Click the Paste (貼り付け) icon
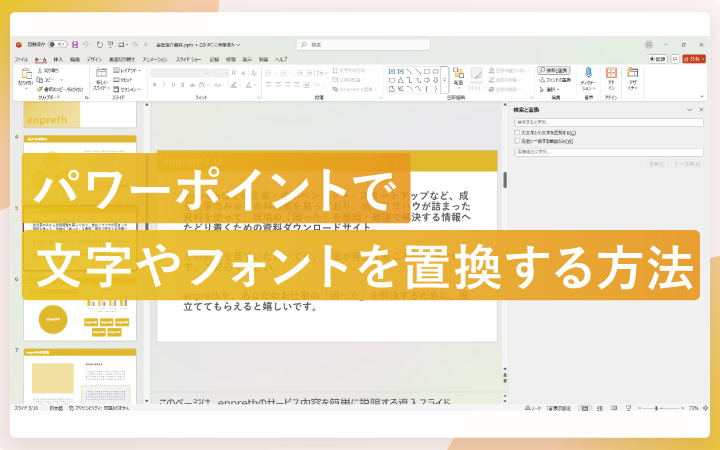The height and width of the screenshot is (450, 720). point(26,73)
